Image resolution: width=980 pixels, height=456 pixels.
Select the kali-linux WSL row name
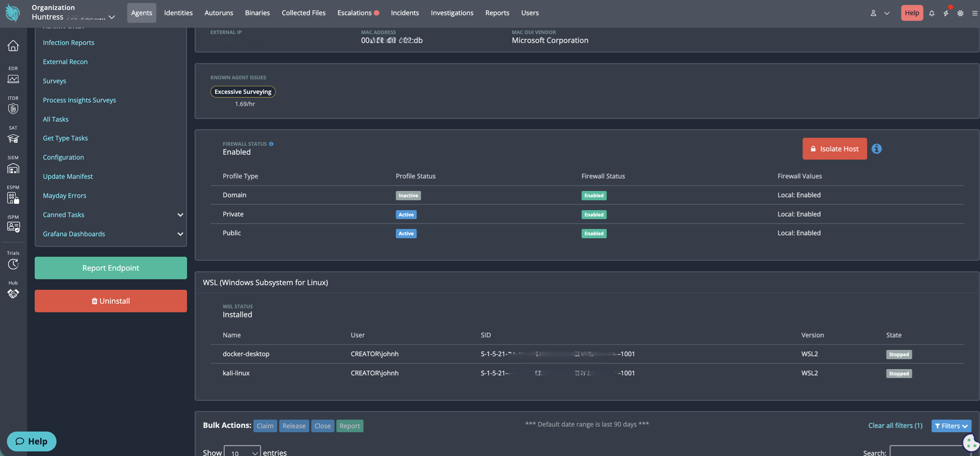tap(236, 373)
